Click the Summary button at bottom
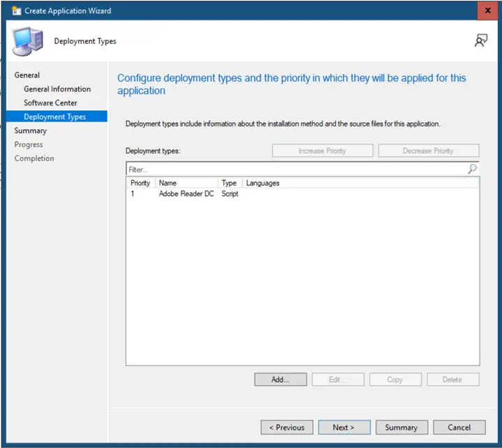502x448 pixels. [x=401, y=428]
